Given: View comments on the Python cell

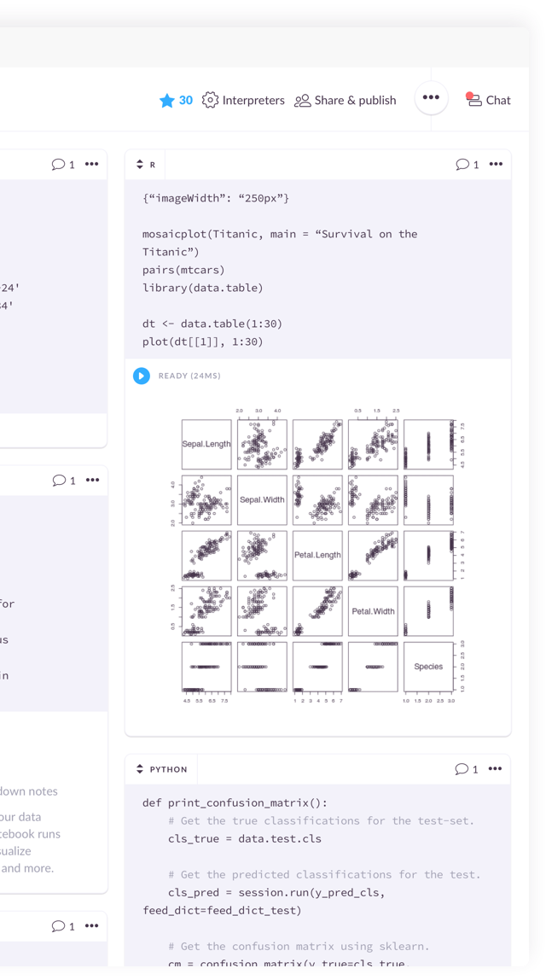Looking at the screenshot, I should 468,769.
